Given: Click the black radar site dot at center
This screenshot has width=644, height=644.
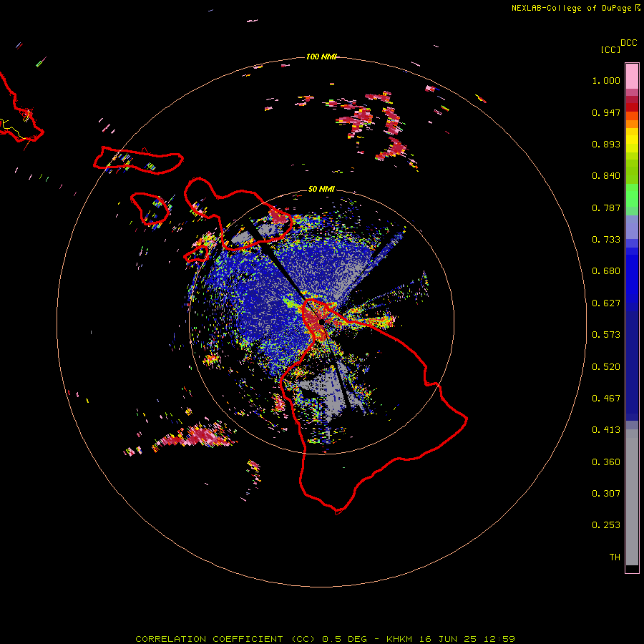Looking at the screenshot, I should tap(321, 321).
